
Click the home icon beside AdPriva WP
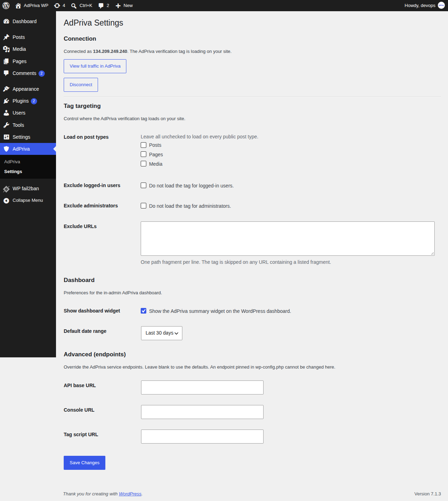18,6
